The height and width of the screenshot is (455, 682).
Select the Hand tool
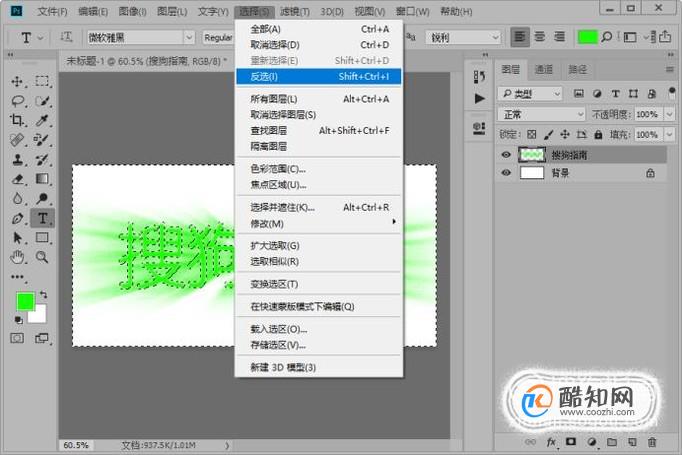coord(17,257)
